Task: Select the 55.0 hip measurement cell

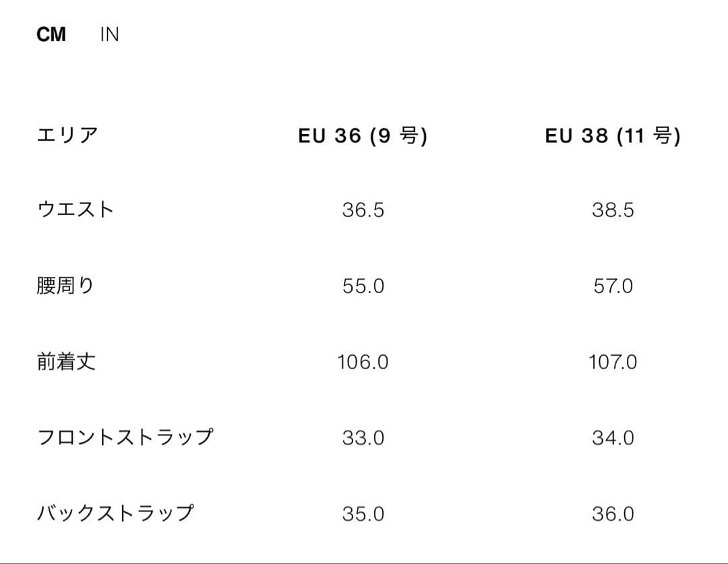Action: click(x=363, y=286)
